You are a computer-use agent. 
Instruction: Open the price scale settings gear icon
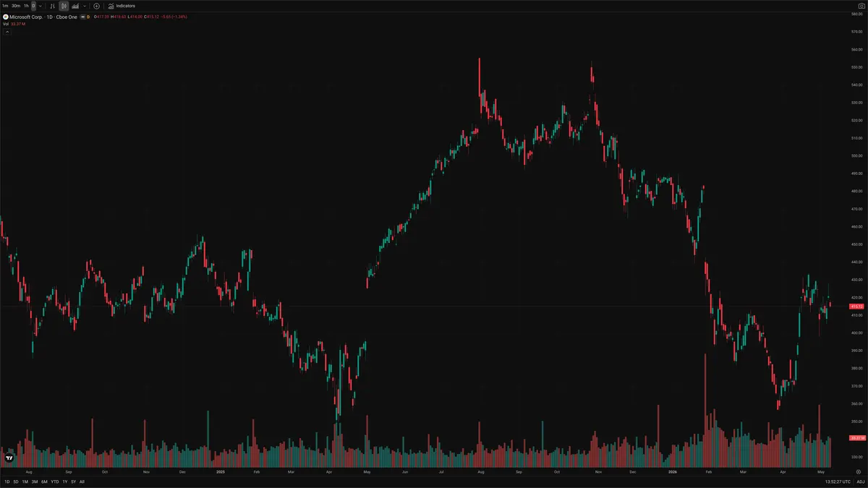tap(858, 471)
